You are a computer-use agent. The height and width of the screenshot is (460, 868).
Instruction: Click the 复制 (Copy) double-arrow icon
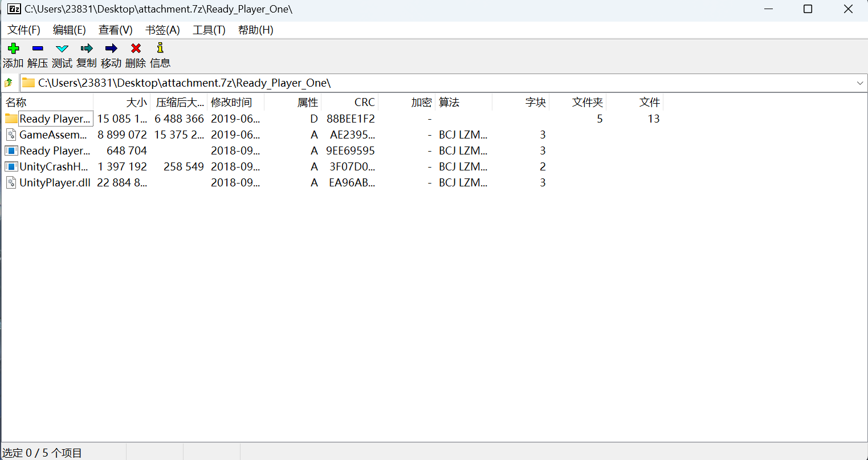87,48
